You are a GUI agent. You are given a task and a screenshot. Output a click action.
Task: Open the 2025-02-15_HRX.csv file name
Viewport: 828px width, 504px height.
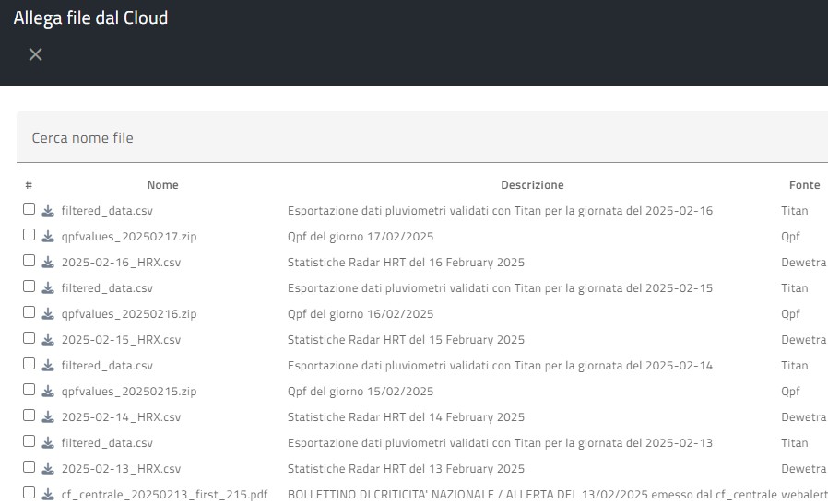tap(122, 340)
